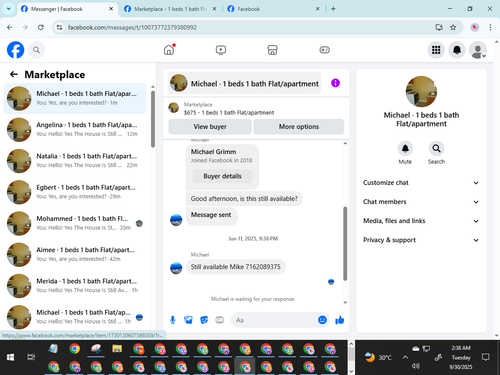Click the chat messages scrollbar
This screenshot has width=500, height=375.
click(x=345, y=243)
